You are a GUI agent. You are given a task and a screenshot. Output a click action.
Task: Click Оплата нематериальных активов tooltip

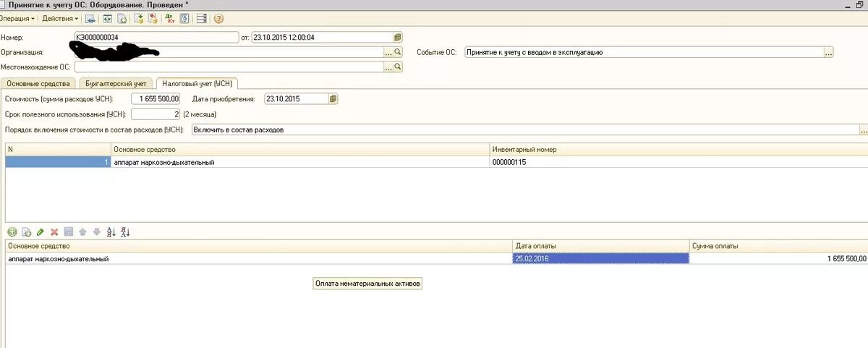coord(367,284)
